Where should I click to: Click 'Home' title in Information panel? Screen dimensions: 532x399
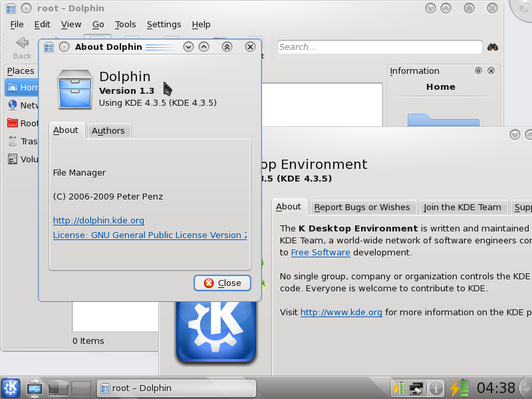(441, 87)
